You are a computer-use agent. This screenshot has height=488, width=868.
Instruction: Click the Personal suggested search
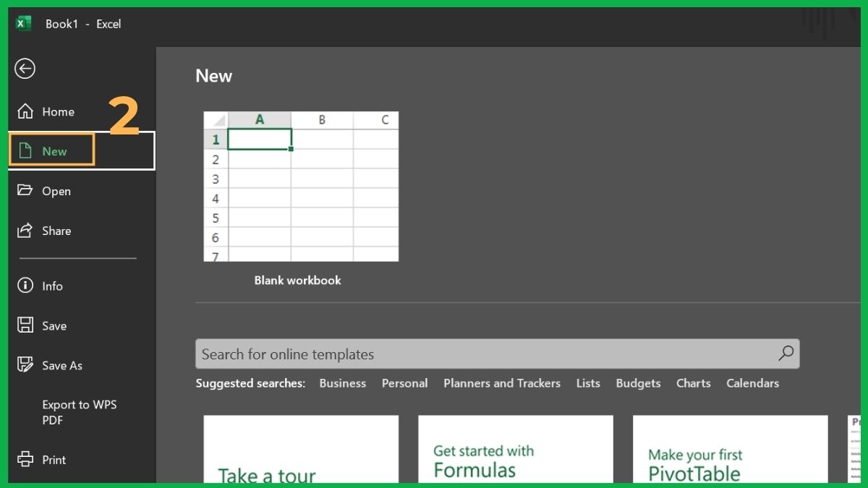point(404,383)
